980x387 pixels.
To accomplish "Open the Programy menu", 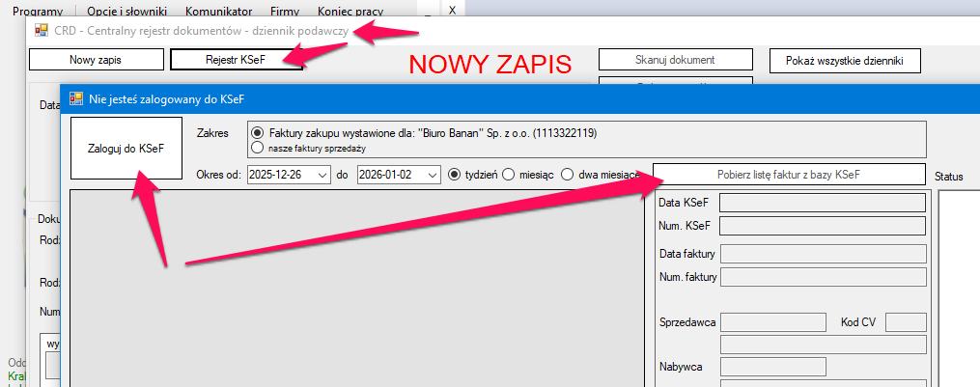I will pyautogui.click(x=38, y=12).
